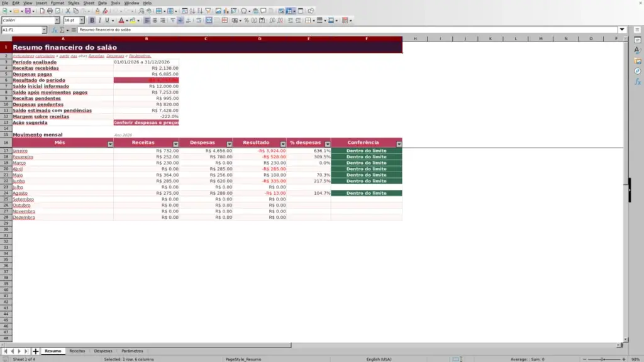
Task: Click the font color swatch button
Action: coord(121,21)
